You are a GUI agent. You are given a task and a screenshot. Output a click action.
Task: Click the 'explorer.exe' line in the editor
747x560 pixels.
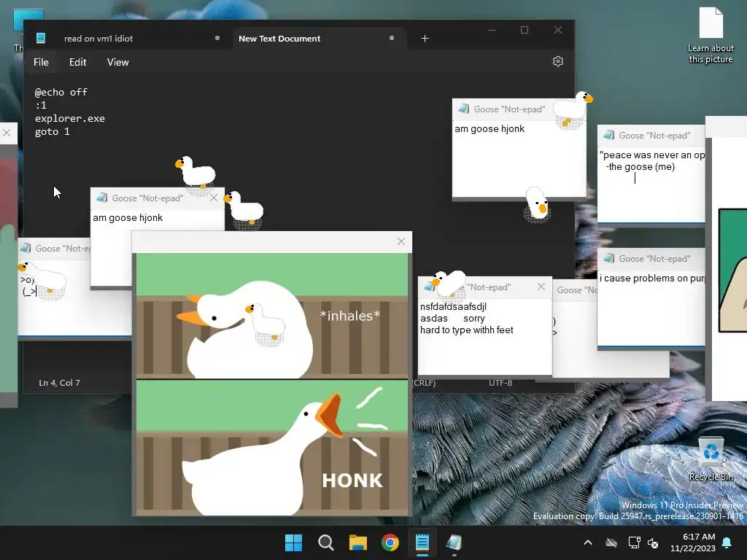tap(69, 119)
